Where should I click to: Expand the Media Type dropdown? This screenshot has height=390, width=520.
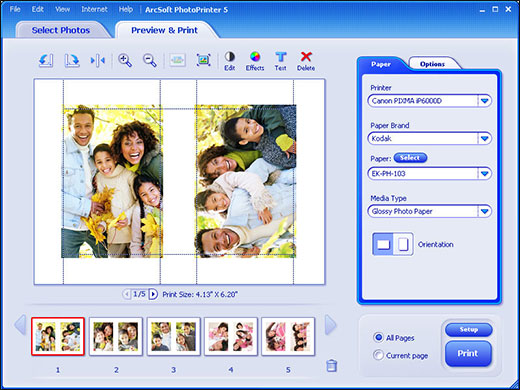point(485,211)
